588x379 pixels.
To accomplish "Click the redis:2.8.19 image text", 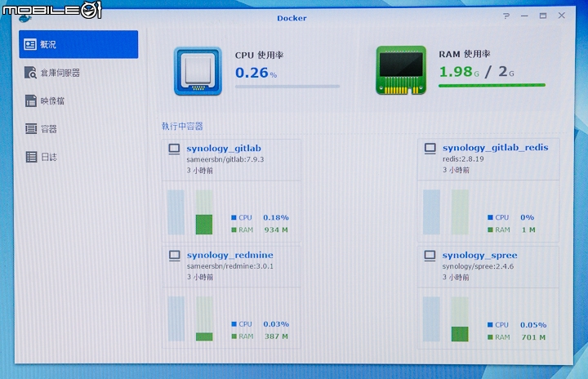I will click(463, 159).
